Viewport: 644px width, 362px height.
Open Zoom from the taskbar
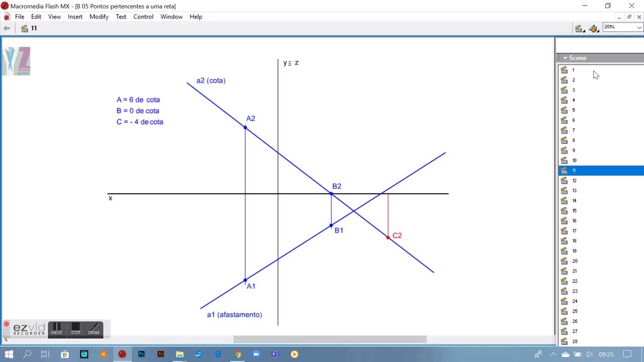pos(256,354)
